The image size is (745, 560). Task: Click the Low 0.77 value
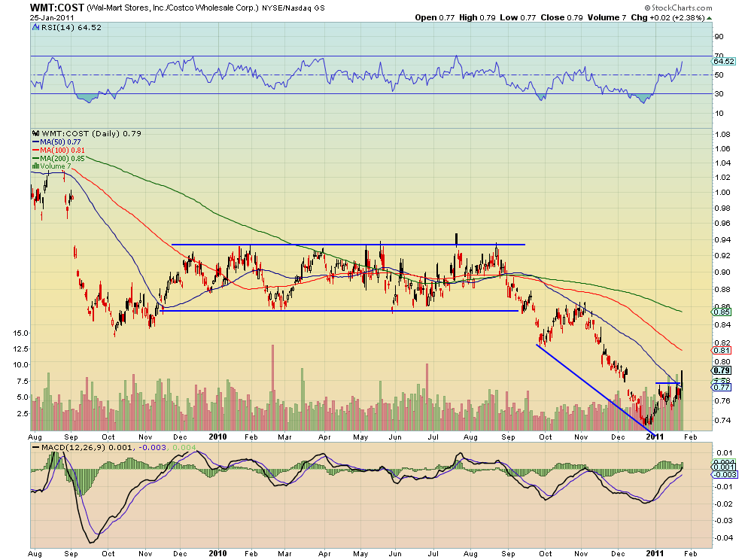pos(518,17)
